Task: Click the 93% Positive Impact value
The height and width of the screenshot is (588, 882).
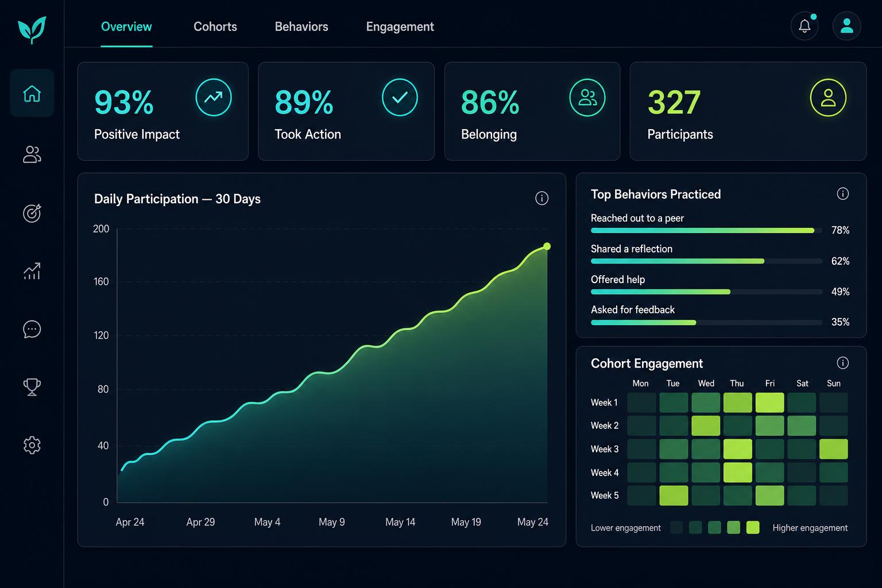Action: point(124,103)
